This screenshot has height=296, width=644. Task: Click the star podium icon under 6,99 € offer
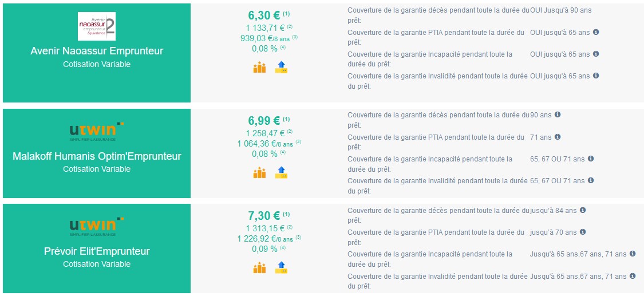[259, 172]
